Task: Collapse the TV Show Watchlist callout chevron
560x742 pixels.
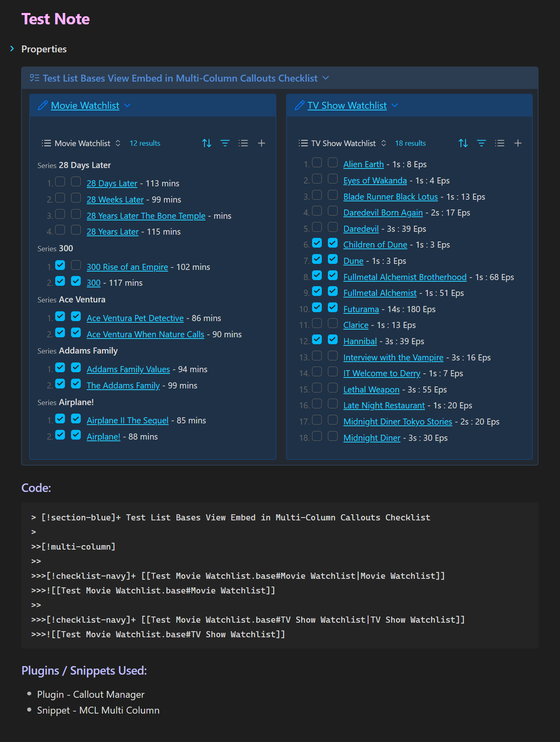Action: [x=395, y=106]
